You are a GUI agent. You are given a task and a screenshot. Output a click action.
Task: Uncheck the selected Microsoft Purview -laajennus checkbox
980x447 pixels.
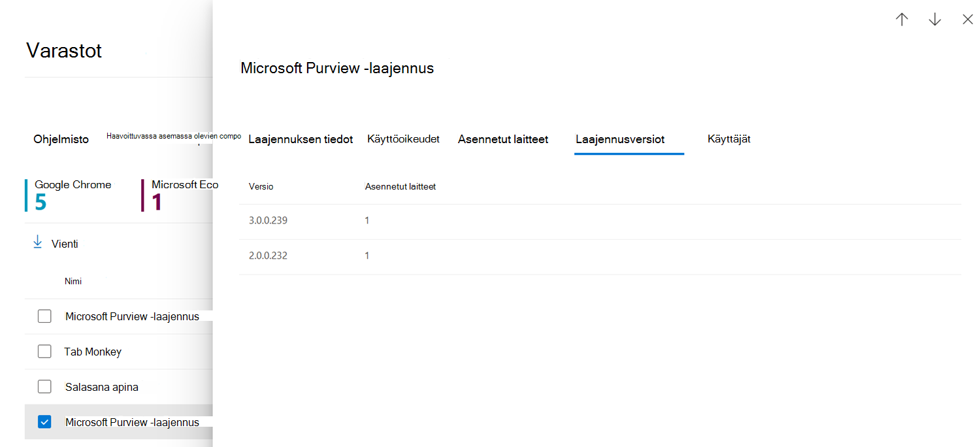tap(44, 422)
